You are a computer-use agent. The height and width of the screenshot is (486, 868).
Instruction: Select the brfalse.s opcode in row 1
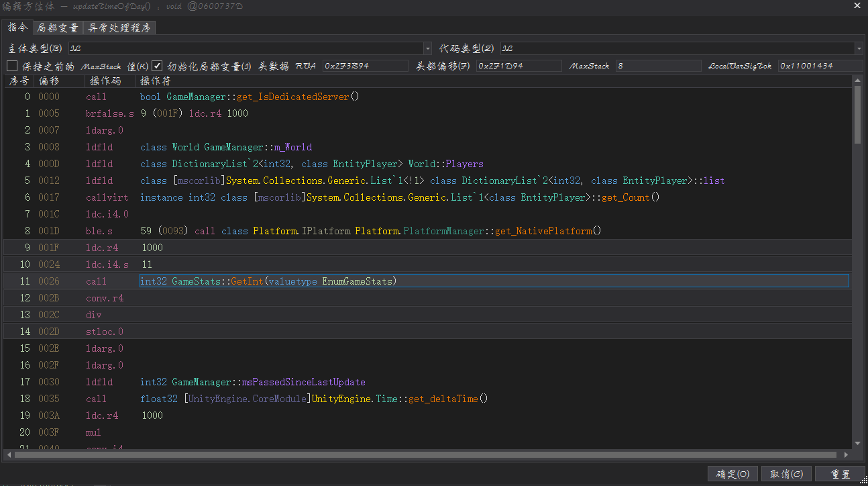click(x=110, y=113)
